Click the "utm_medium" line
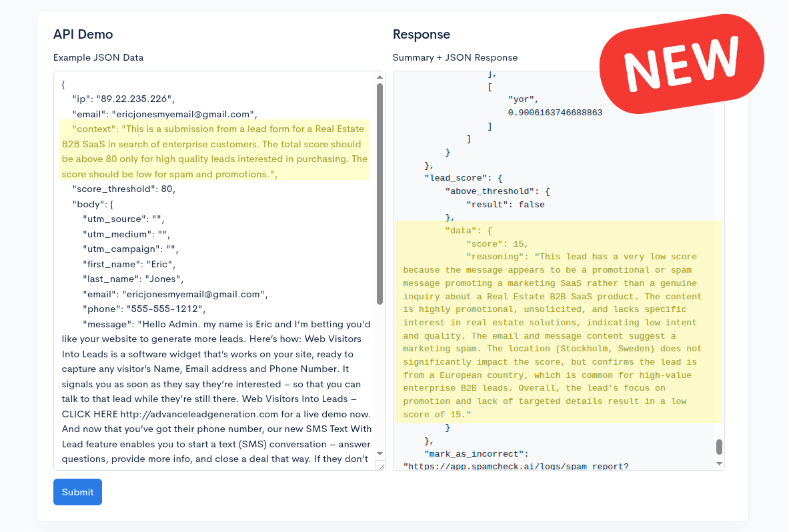 tap(126, 234)
